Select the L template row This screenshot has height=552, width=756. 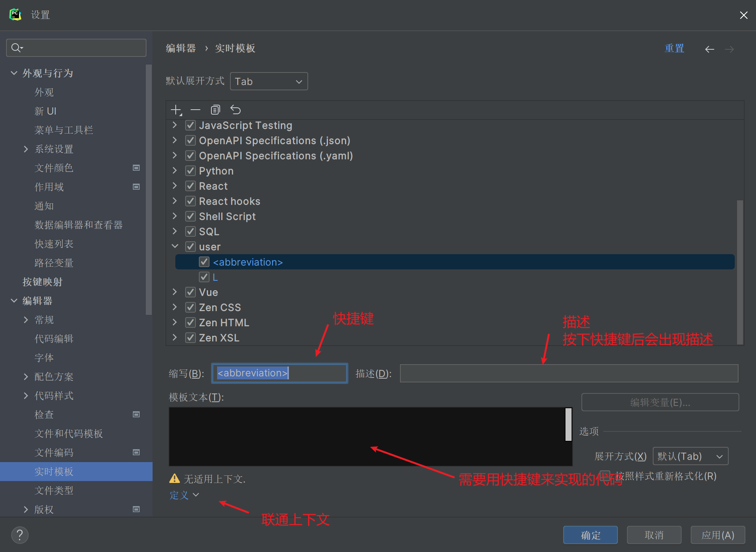(455, 277)
